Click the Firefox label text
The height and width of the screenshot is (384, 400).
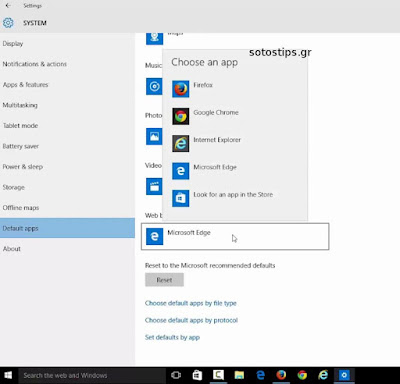[x=203, y=85]
